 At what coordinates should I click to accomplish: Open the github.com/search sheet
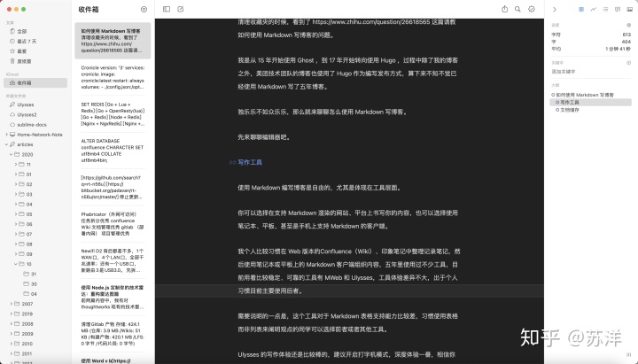click(x=113, y=187)
